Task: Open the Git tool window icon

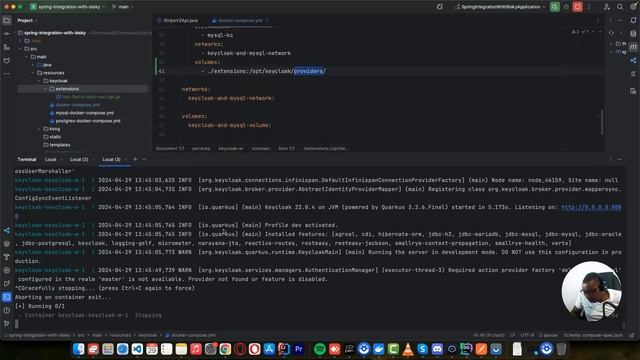Action: click(x=7, y=324)
